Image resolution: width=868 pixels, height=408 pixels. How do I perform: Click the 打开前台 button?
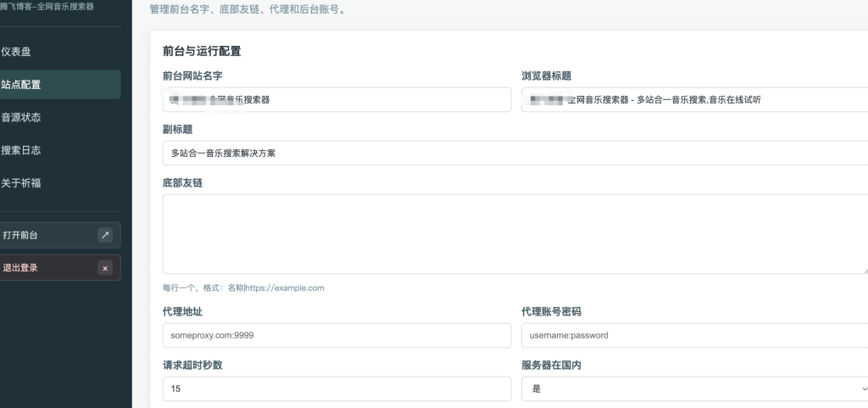pyautogui.click(x=58, y=235)
